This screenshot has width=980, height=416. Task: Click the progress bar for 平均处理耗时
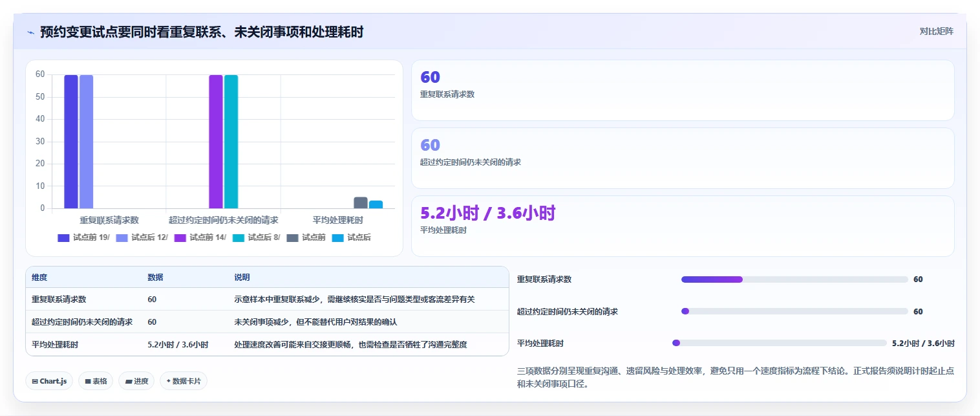tap(780, 343)
